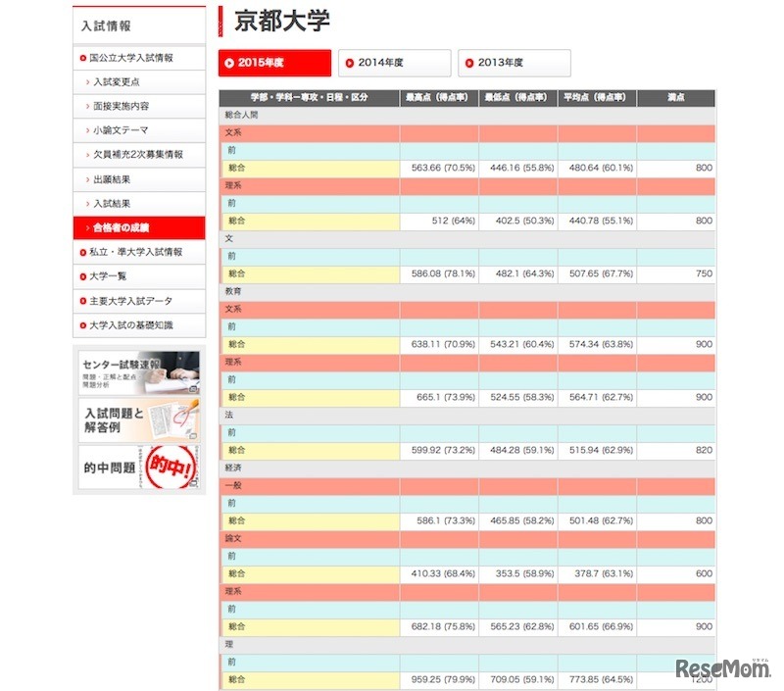
Task: Click the 最低点(得点率) column header
Action: coord(518,97)
